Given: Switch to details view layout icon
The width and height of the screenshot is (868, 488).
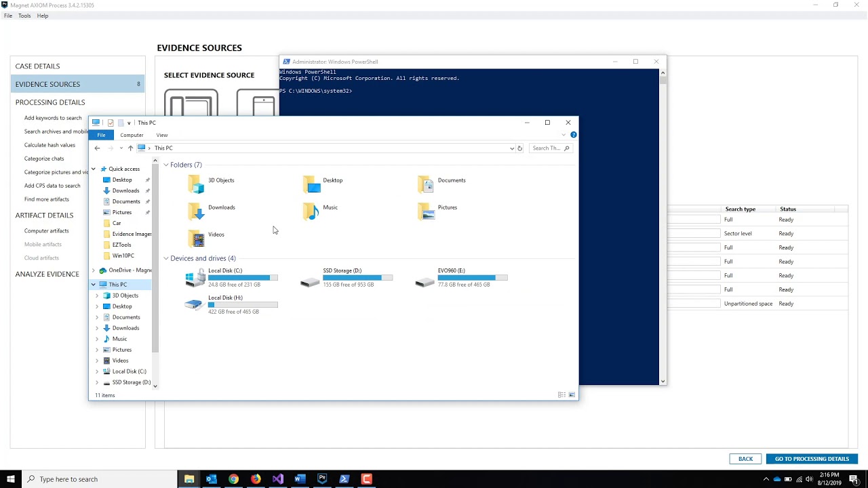Looking at the screenshot, I should tap(561, 394).
